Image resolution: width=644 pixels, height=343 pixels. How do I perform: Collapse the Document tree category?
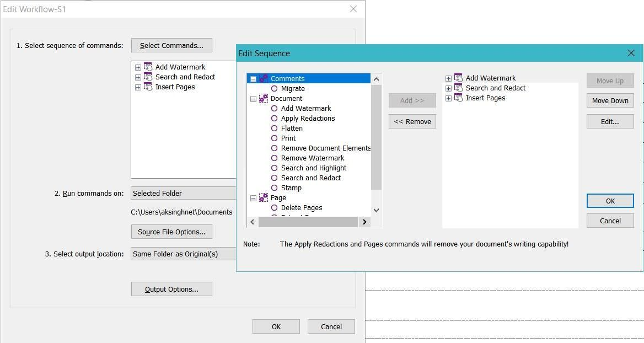[254, 99]
